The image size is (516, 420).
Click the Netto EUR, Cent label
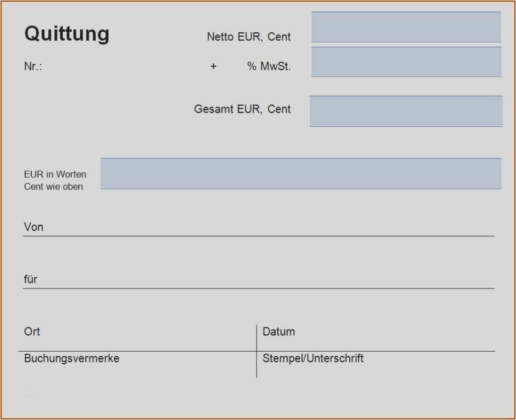(x=248, y=36)
